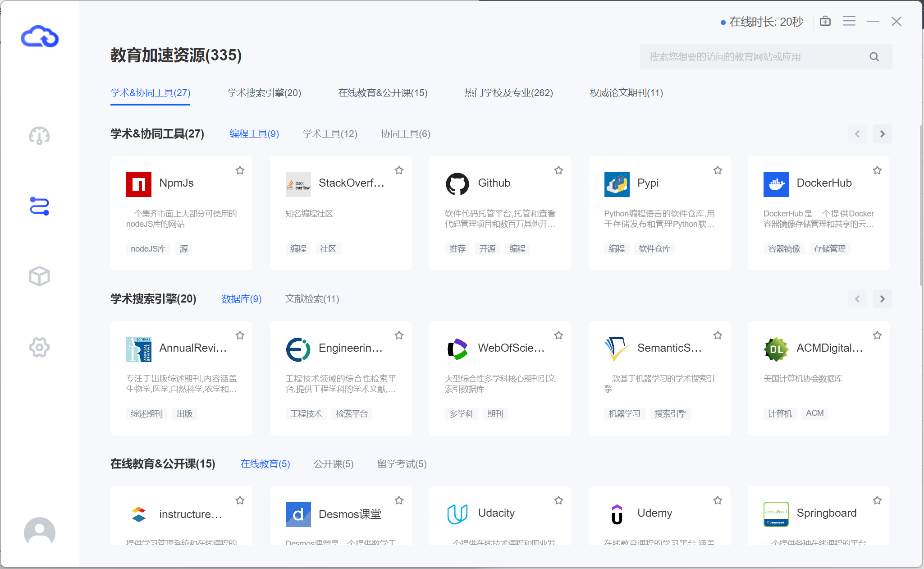Open the Springboard logo icon
This screenshot has width=924, height=569.
[776, 514]
